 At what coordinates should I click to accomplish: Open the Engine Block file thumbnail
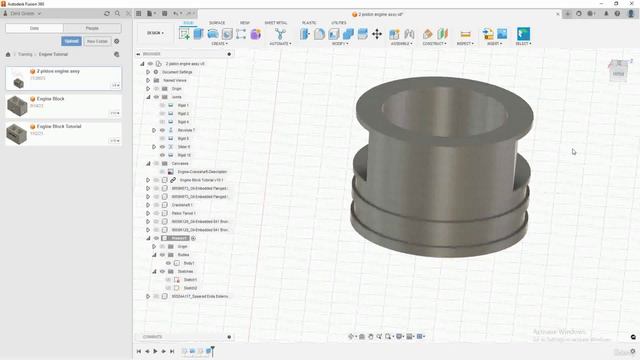click(x=17, y=106)
